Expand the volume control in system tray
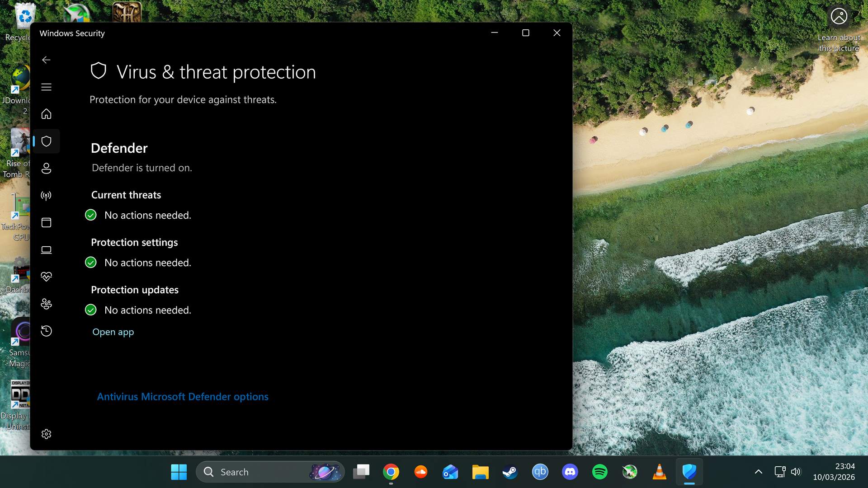Screen dimensions: 868x488 [x=796, y=471]
